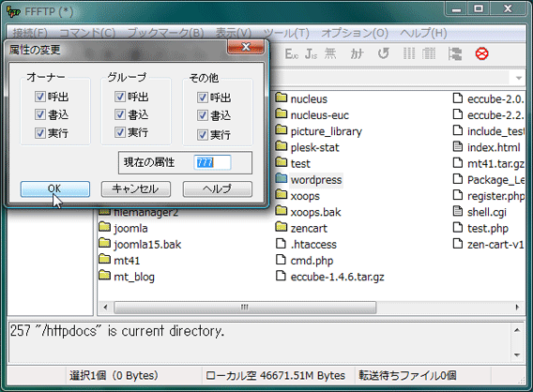Select the register.php file name
Screen dimensions: 533x392
pyautogui.click(x=496, y=196)
